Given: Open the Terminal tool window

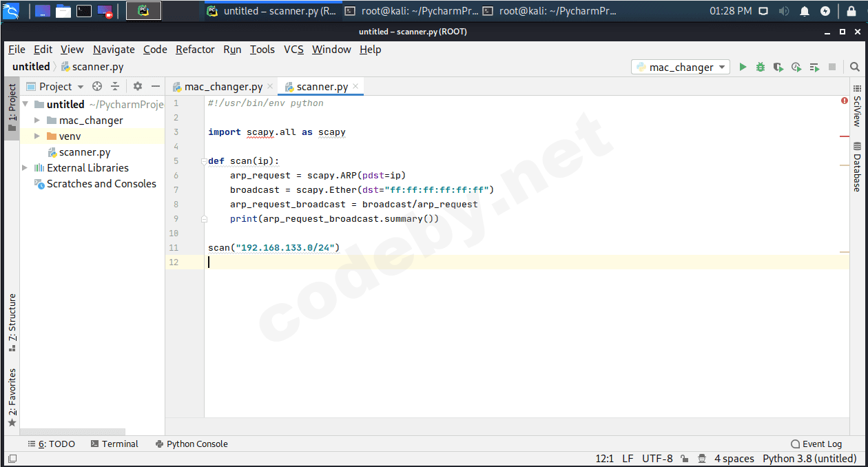Looking at the screenshot, I should click(x=114, y=444).
